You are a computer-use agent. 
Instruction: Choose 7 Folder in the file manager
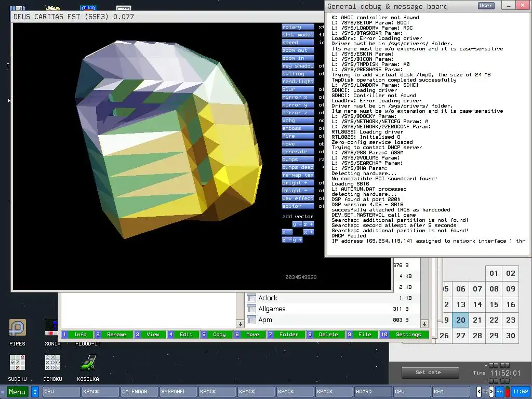tap(286, 335)
